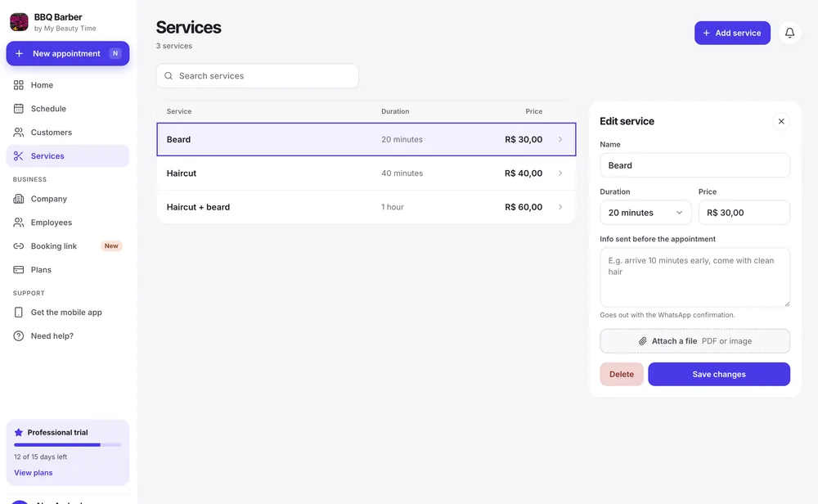Open Customers in sidebar

[x=68, y=132]
